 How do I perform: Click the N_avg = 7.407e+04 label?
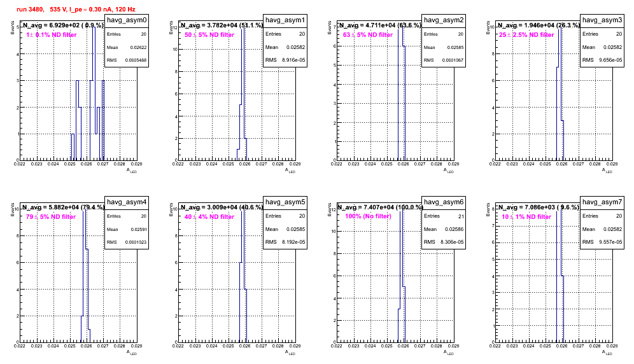[380, 207]
